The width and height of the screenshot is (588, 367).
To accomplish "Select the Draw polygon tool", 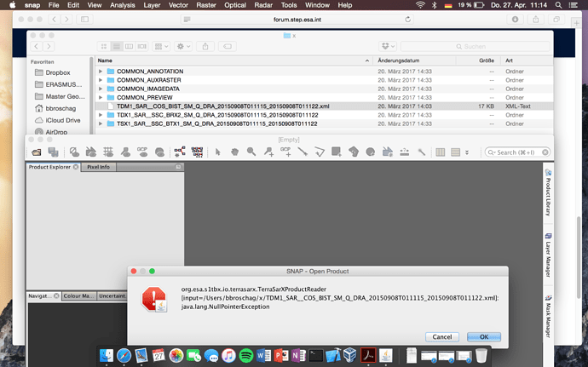I will (354, 152).
